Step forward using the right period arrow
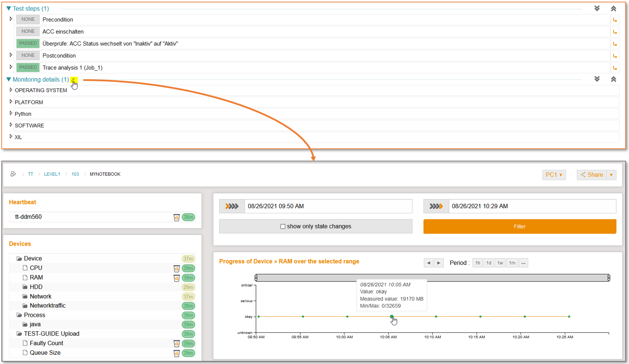This screenshot has width=629, height=364. [439, 263]
